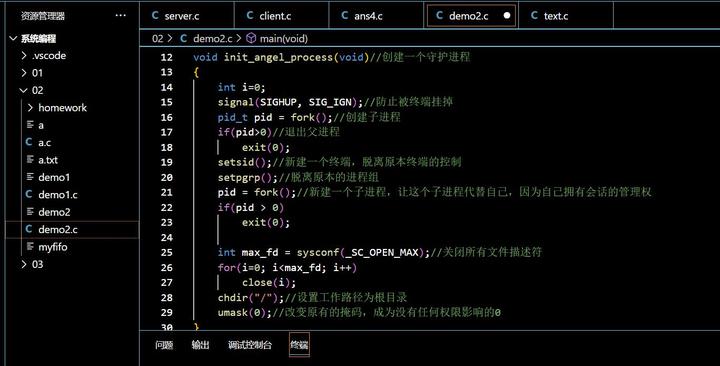Click the unsaved dot on demo2.c tab
This screenshot has height=366, width=720.
[x=506, y=16]
